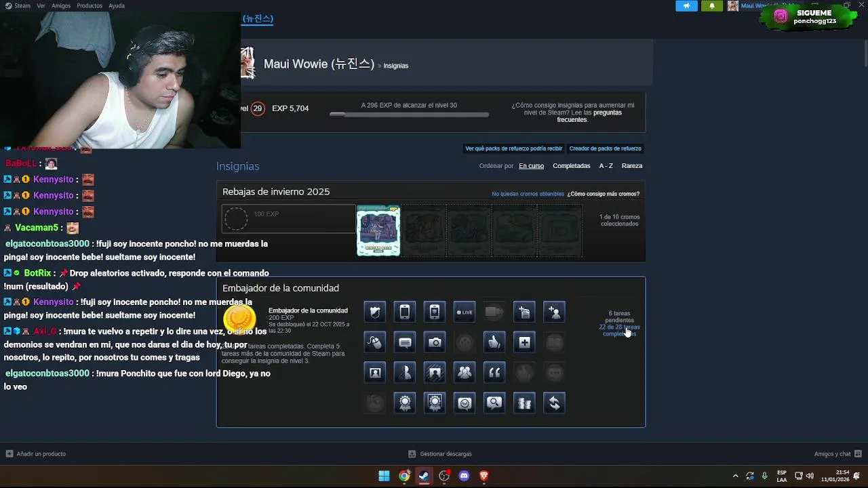This screenshot has width=868, height=488.
Task: Click the smiley emoticon bubble task icon
Action: click(x=465, y=403)
